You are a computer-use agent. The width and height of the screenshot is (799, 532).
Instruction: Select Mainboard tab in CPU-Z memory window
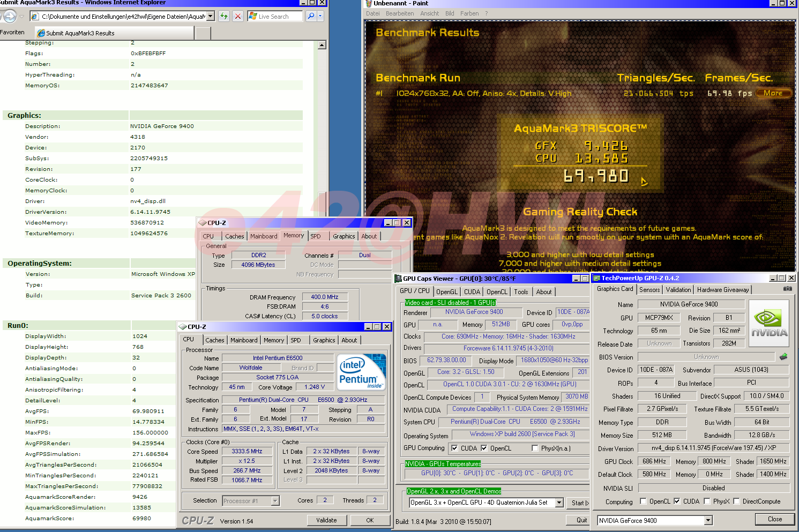click(264, 236)
